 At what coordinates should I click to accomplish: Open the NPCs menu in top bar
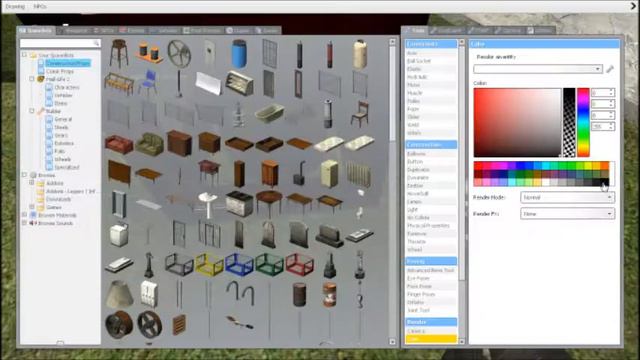click(x=40, y=7)
